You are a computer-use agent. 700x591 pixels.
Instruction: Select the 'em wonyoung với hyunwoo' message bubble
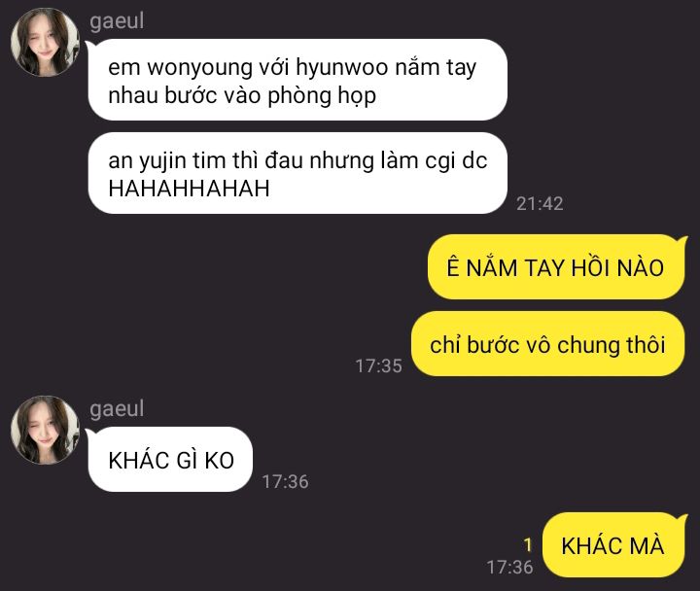[x=297, y=80]
